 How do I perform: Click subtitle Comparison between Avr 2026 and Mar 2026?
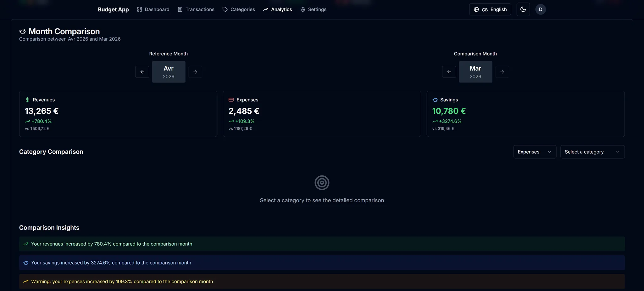(x=70, y=39)
